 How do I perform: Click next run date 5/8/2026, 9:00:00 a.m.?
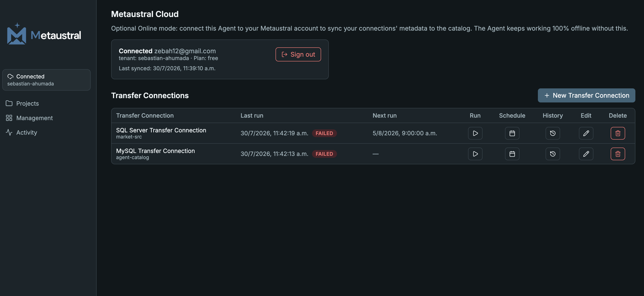point(405,133)
